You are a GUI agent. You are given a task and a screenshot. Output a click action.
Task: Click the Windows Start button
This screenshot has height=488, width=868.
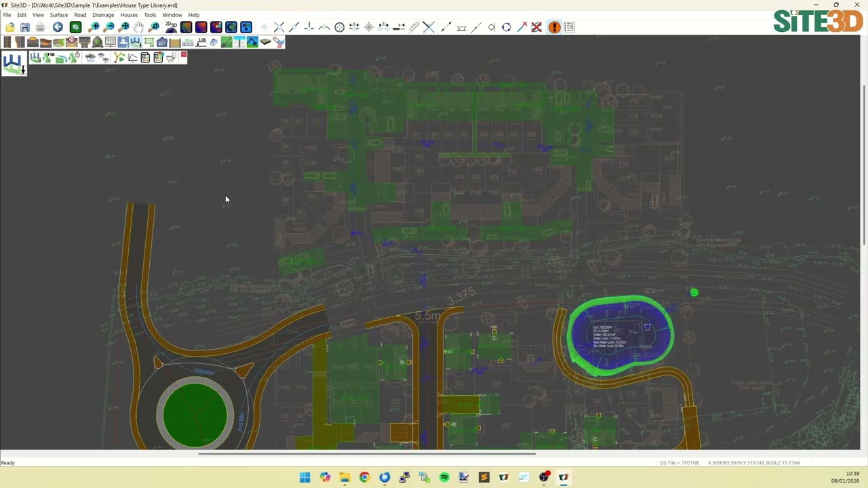point(304,477)
